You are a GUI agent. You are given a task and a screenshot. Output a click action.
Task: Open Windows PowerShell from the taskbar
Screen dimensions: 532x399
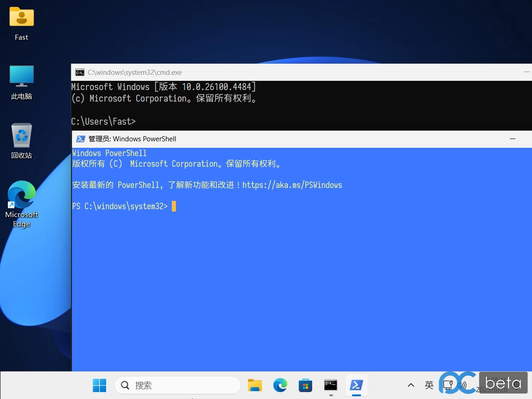coord(356,385)
